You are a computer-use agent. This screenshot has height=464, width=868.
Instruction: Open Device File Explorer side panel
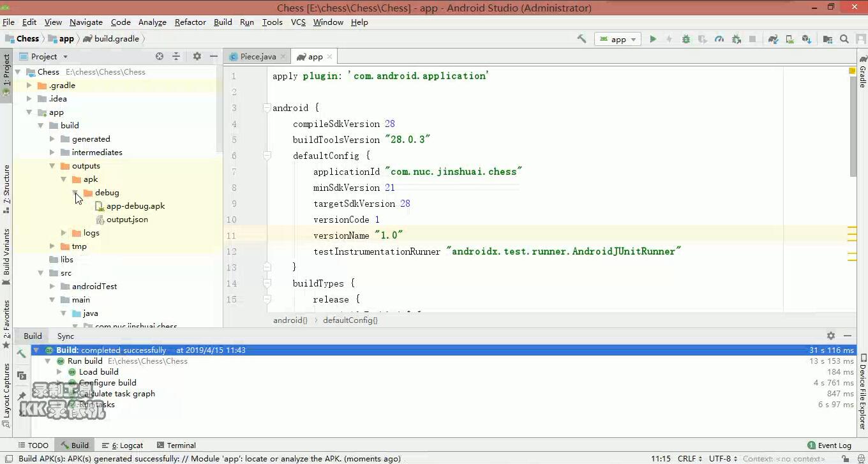862,391
